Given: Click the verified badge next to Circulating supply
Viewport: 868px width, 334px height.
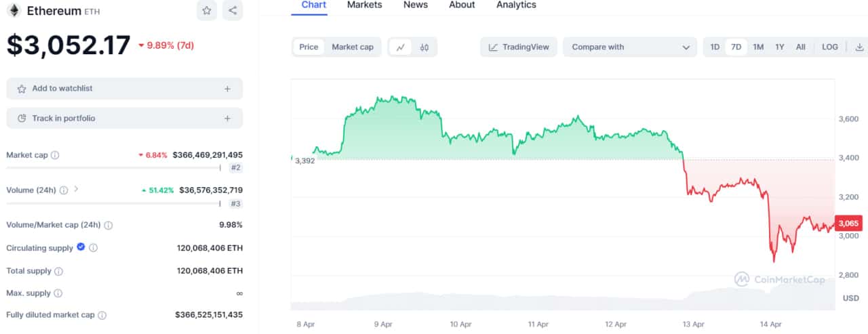Looking at the screenshot, I should click(x=81, y=247).
